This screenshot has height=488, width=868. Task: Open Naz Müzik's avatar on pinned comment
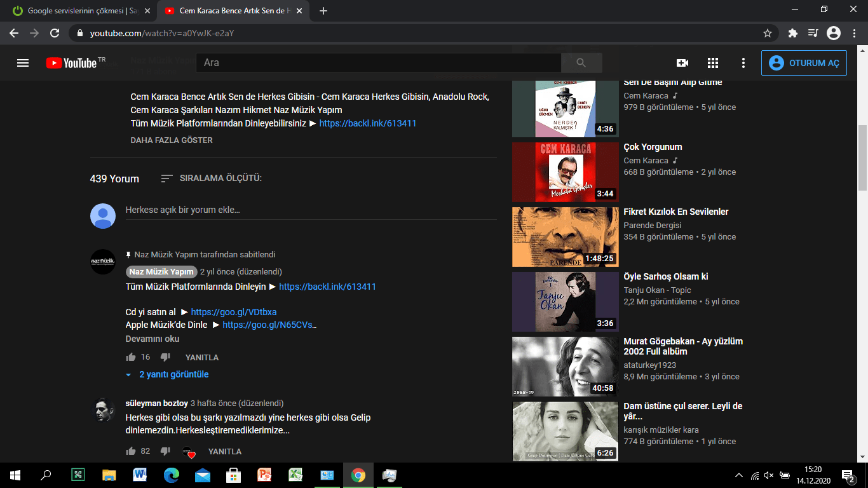(x=103, y=262)
